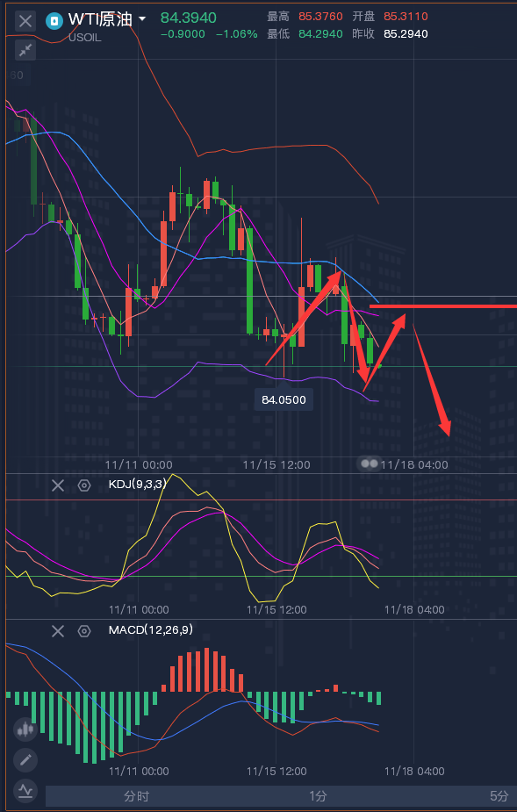
Task: Close the chart with the top-left X button
Action: click(x=25, y=22)
